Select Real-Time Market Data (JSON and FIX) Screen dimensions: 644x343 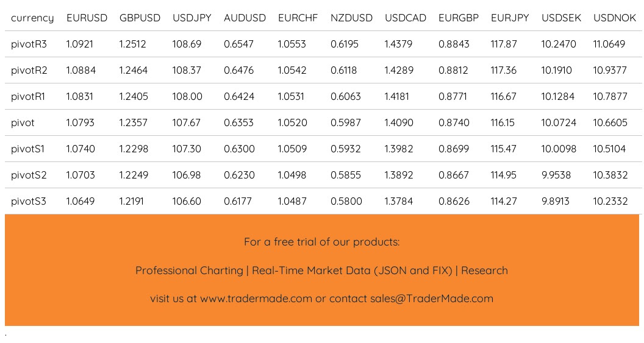click(352, 271)
